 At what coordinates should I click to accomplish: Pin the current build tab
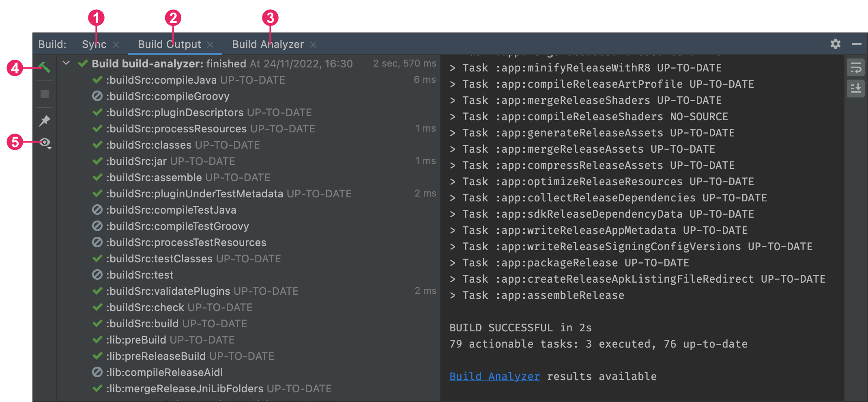[45, 121]
